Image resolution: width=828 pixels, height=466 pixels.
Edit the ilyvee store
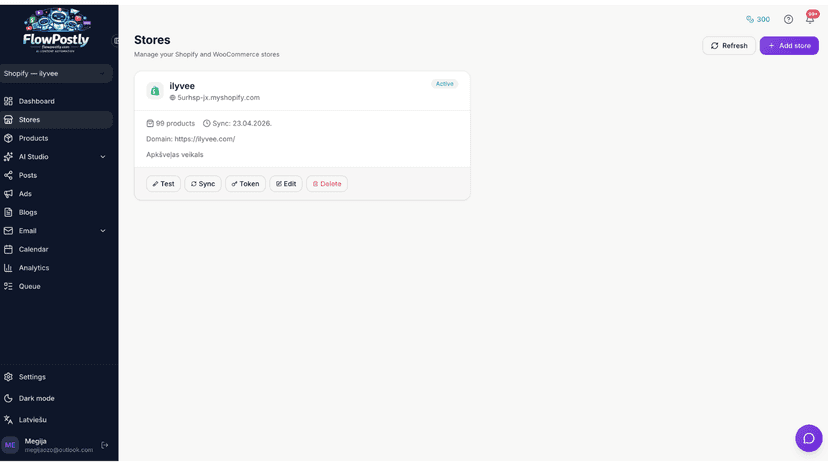tap(286, 184)
